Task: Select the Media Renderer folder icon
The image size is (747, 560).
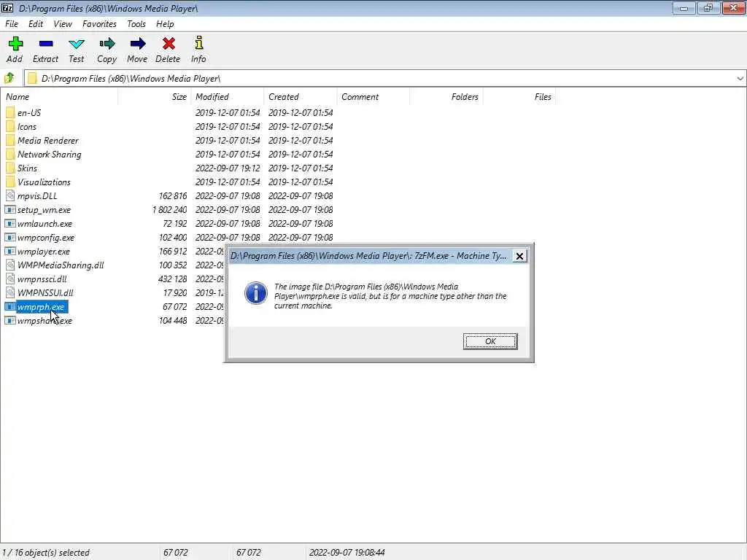Action: click(10, 141)
